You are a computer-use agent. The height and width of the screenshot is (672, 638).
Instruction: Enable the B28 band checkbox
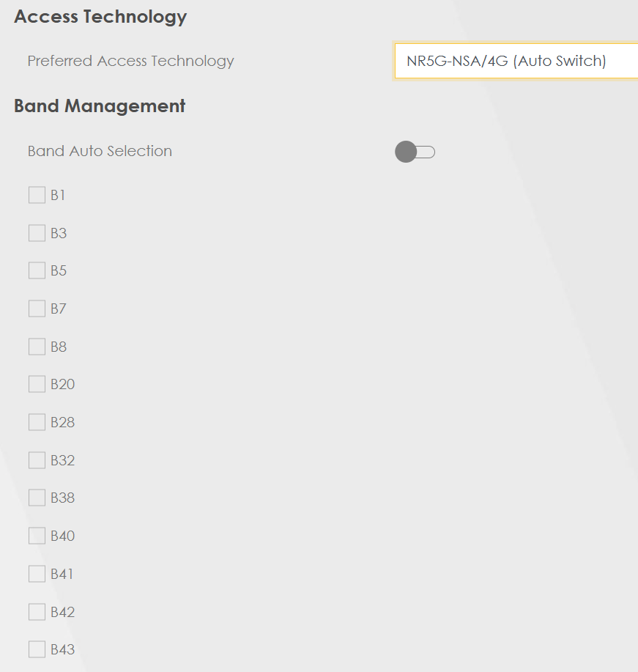pos(37,422)
